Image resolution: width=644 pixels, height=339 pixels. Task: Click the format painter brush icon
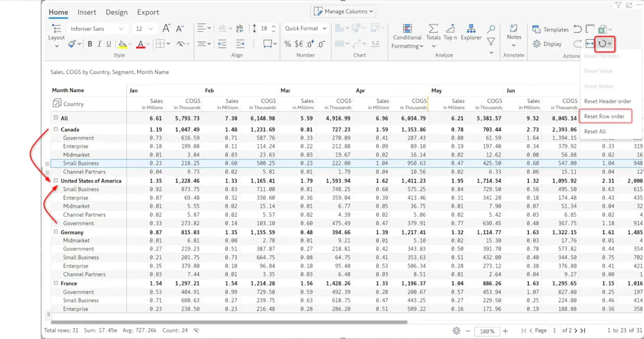pyautogui.click(x=72, y=44)
